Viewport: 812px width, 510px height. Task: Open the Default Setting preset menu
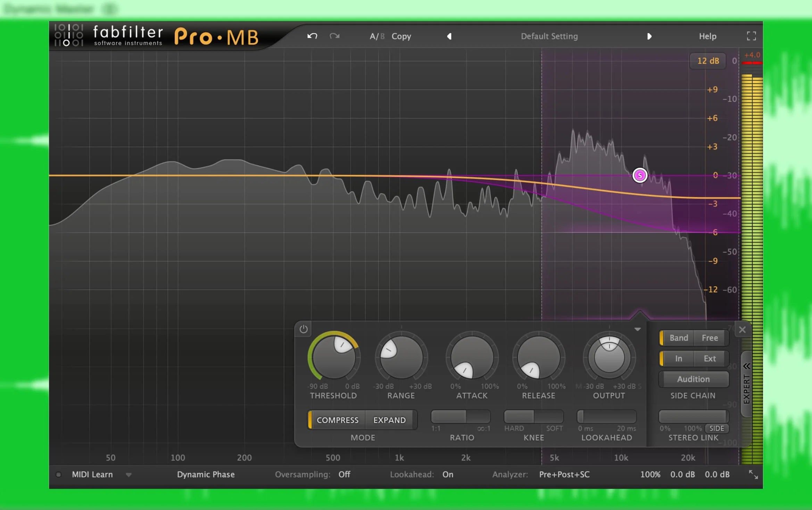(549, 36)
